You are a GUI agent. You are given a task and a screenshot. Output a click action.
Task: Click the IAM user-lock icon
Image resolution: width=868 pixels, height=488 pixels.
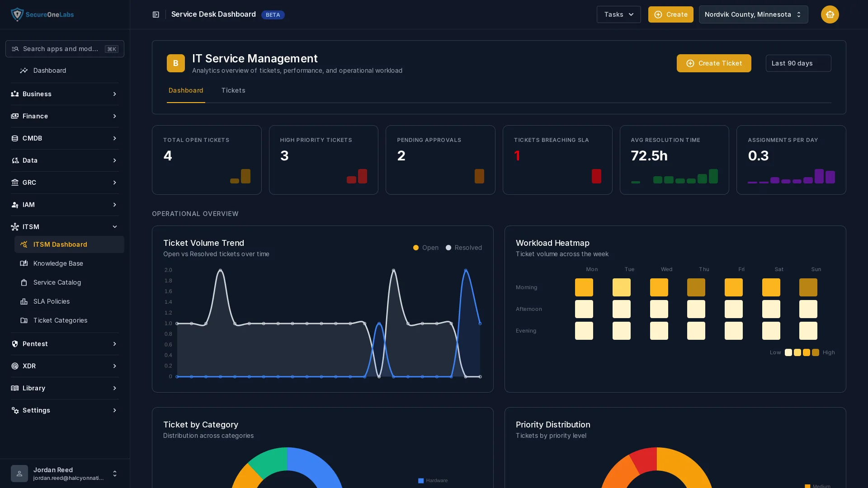point(15,205)
